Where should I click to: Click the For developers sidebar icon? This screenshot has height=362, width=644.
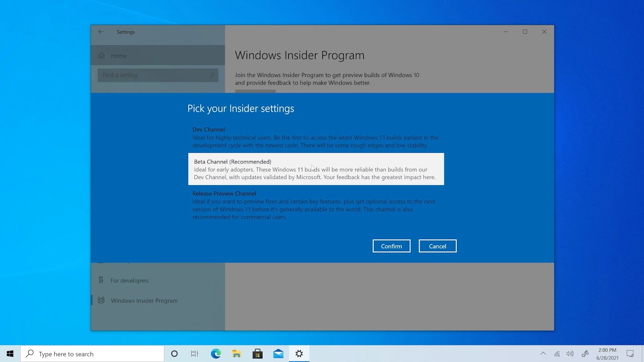[x=101, y=280]
